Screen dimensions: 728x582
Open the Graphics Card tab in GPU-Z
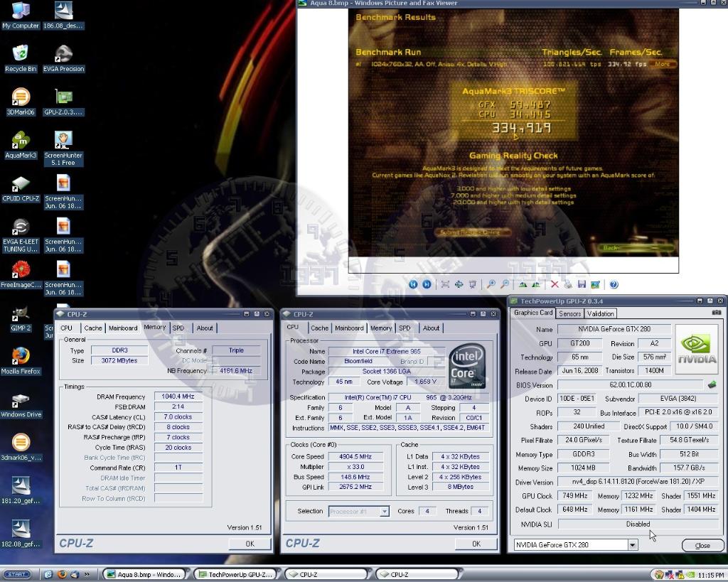(533, 313)
